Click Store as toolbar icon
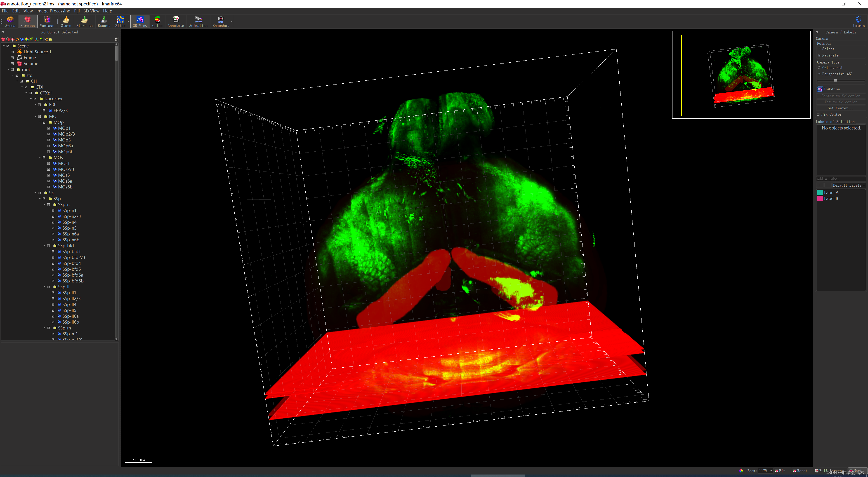Image resolution: width=868 pixels, height=477 pixels. point(84,22)
